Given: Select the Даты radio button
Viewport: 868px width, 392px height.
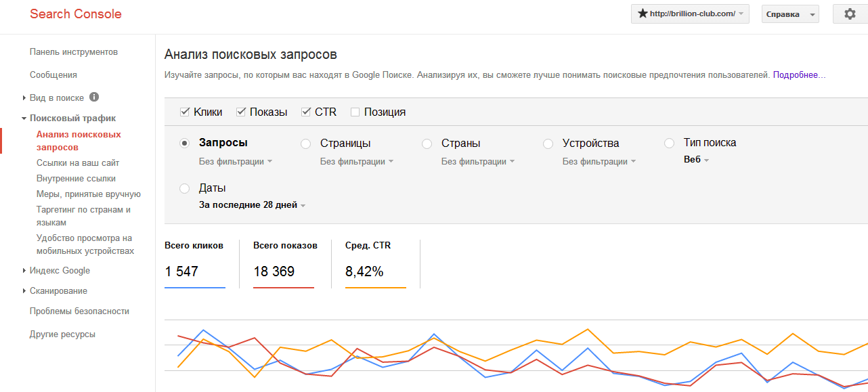Looking at the screenshot, I should (x=185, y=188).
